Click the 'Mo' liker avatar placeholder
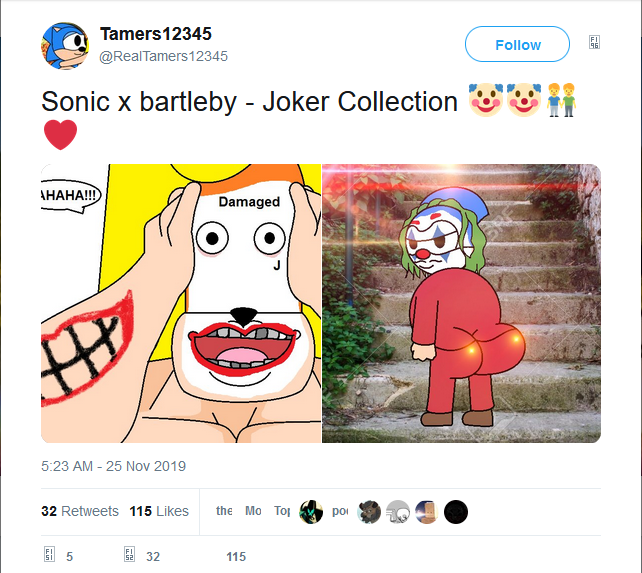 [253, 511]
